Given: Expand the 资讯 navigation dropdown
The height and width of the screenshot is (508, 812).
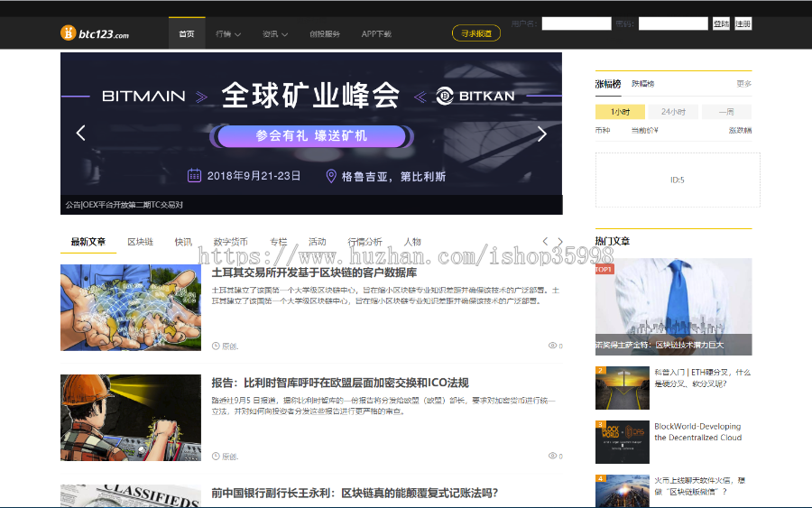Looking at the screenshot, I should [x=275, y=33].
